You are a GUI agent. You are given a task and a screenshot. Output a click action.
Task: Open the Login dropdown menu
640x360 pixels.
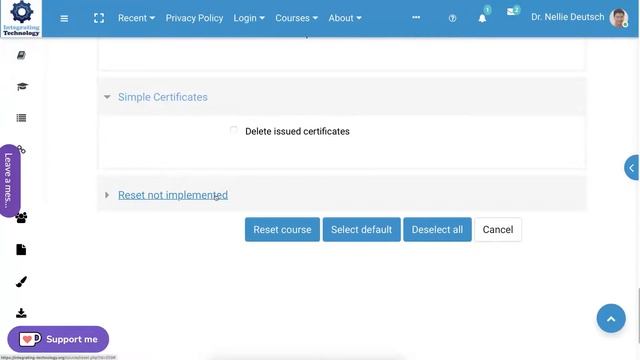pos(249,18)
